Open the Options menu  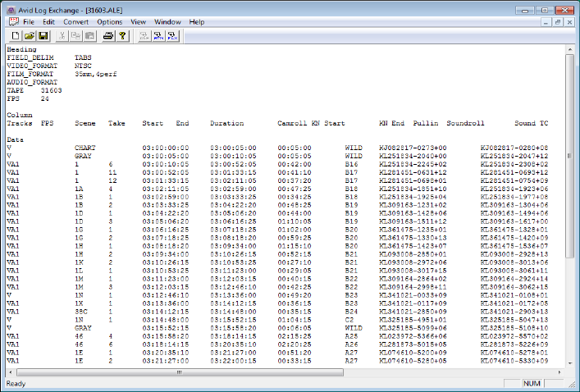click(x=109, y=22)
